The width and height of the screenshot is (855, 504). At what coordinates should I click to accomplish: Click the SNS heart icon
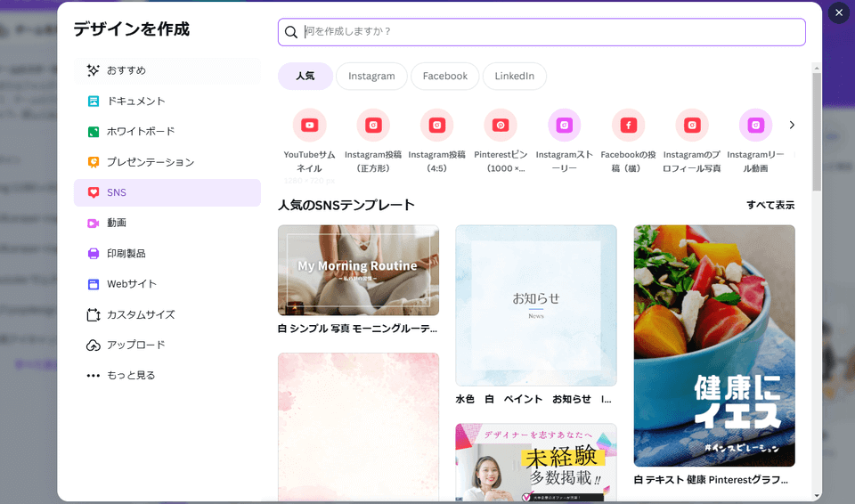point(94,192)
